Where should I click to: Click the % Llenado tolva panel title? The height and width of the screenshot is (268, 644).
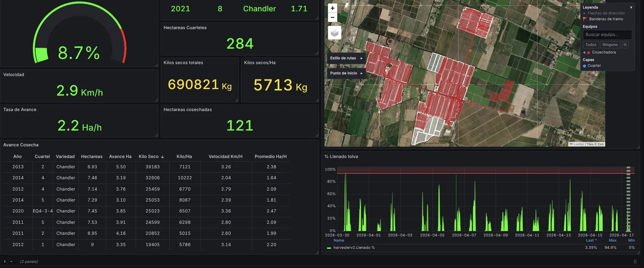tap(341, 157)
